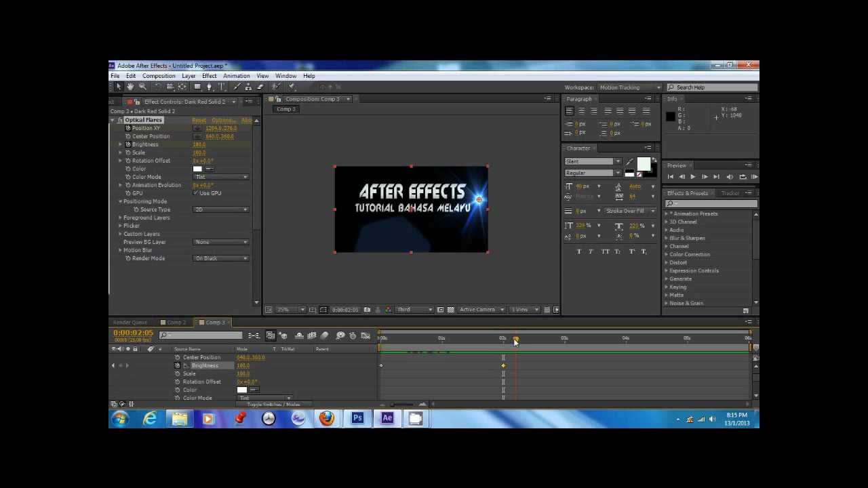Image resolution: width=868 pixels, height=488 pixels.
Task: Open the Workspace dropdown showing Motion Tracking
Action: pyautogui.click(x=629, y=87)
